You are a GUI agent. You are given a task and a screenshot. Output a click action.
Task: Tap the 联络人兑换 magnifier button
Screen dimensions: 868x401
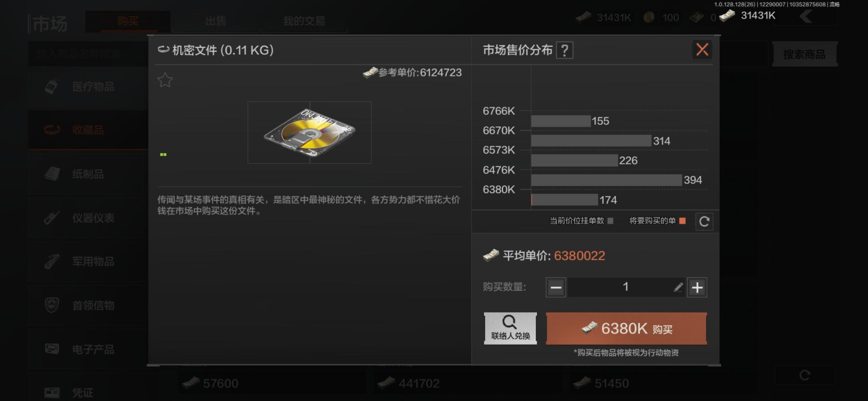tap(510, 328)
